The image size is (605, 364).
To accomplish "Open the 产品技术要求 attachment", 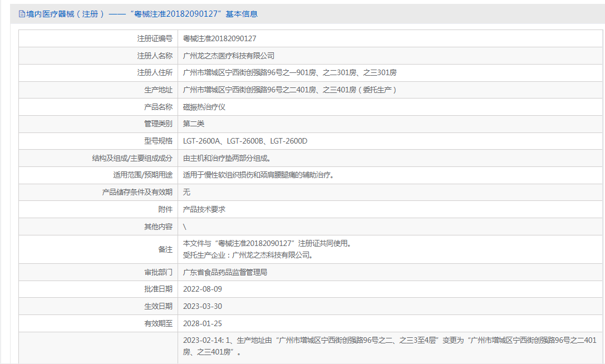I will 204,209.
